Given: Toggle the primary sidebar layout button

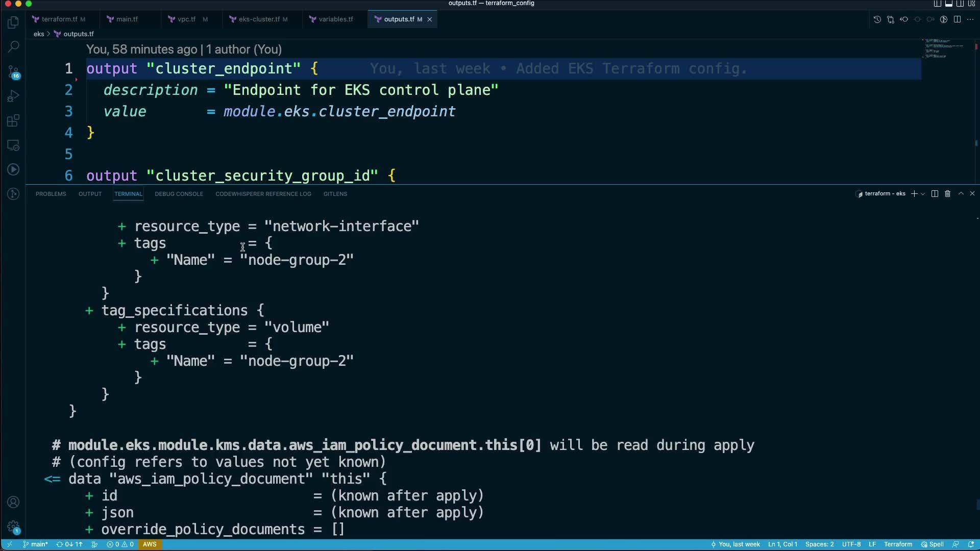Looking at the screenshot, I should click(x=938, y=4).
